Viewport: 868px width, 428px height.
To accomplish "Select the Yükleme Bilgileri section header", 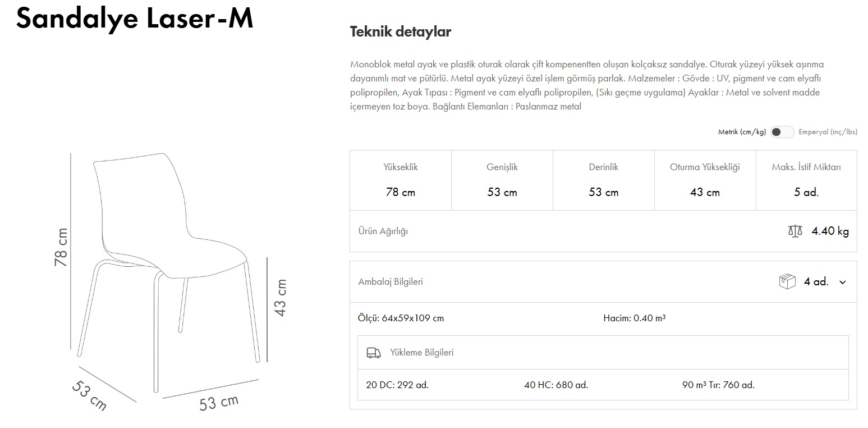I will click(421, 353).
